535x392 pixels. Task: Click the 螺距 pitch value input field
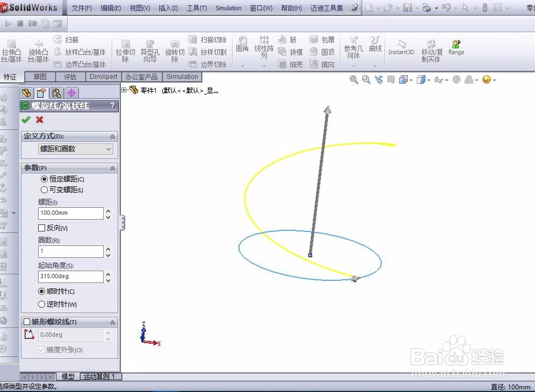pyautogui.click(x=70, y=213)
